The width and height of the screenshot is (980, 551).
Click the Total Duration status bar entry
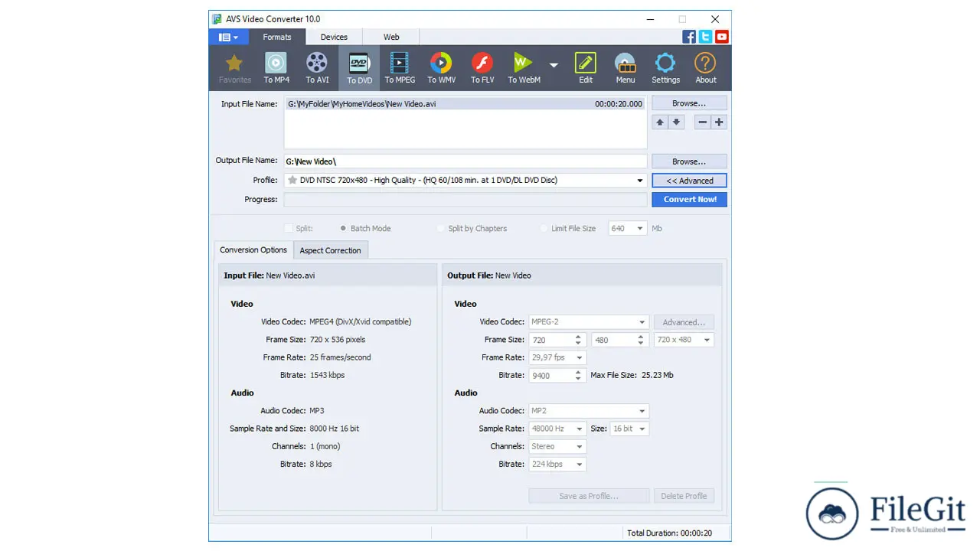(669, 533)
